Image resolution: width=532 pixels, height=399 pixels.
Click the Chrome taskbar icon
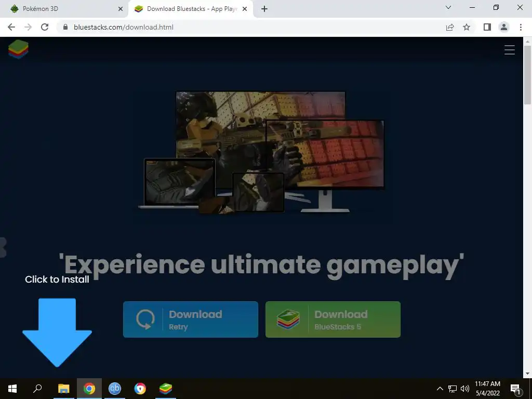(x=89, y=389)
